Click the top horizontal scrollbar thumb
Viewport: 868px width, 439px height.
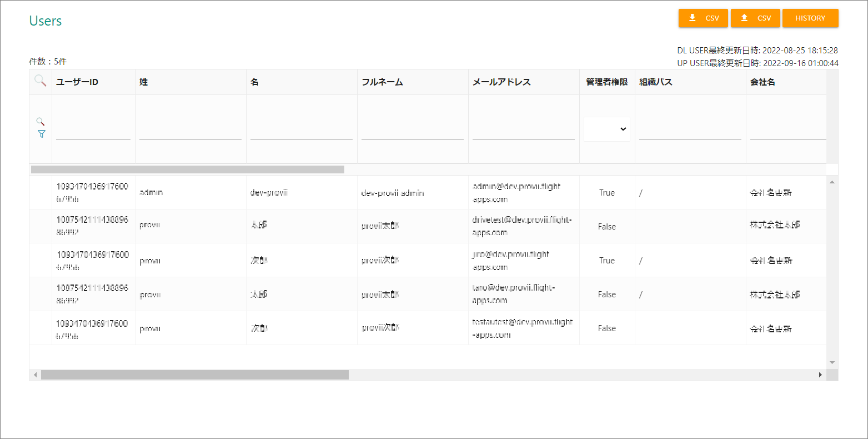point(188,169)
